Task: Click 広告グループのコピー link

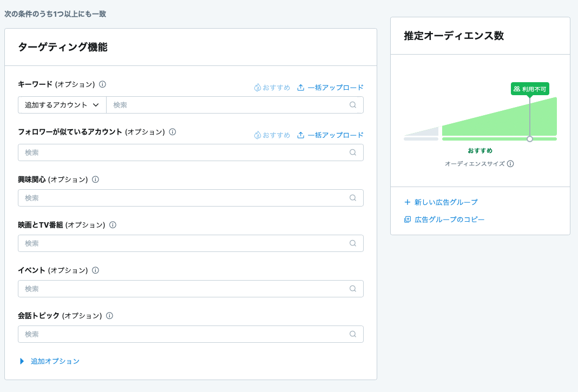Action: tap(444, 220)
